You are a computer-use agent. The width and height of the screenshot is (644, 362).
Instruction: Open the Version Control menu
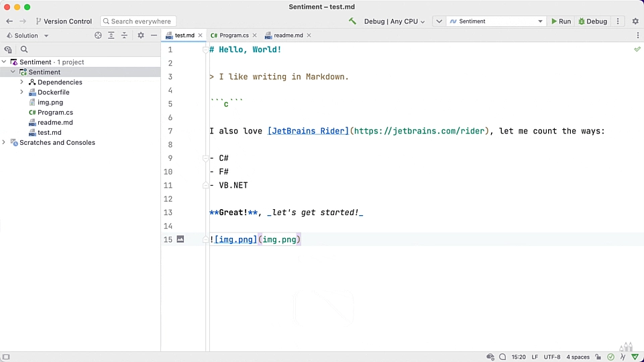[64, 21]
